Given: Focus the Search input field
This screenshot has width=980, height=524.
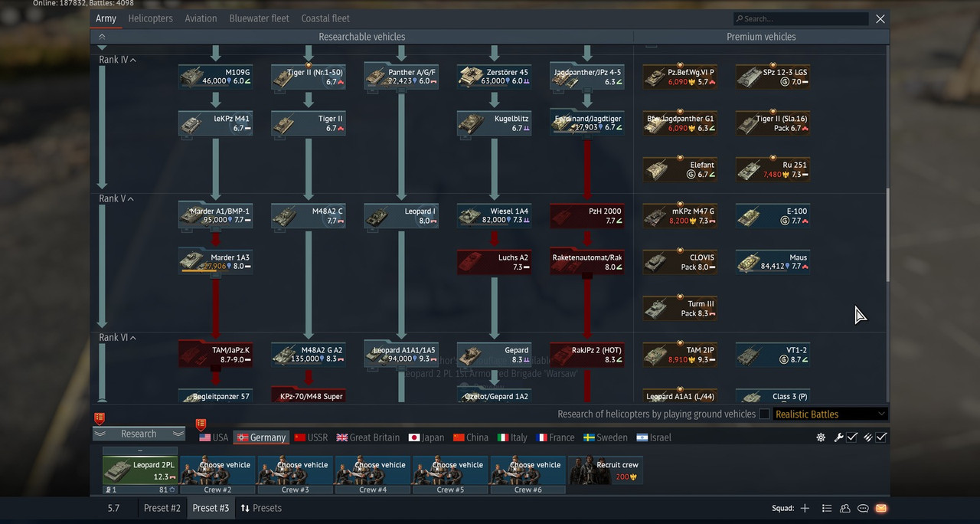Looking at the screenshot, I should [801, 18].
